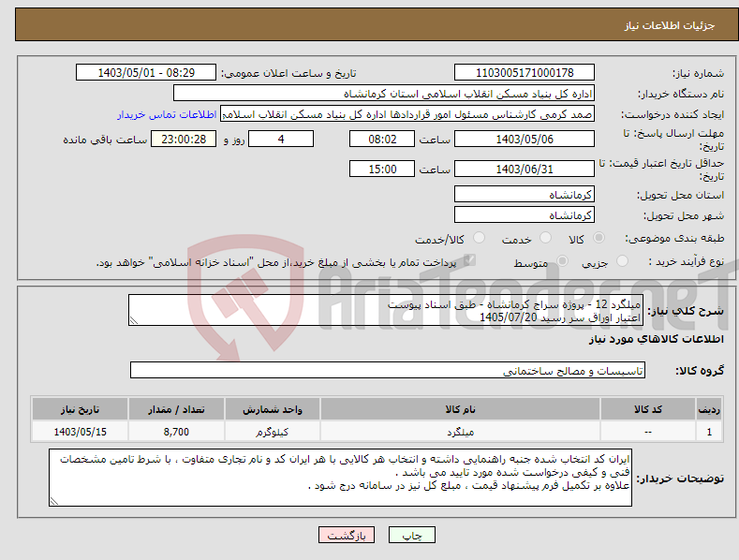The image size is (739, 560).
Task: Click the need date cell 1403/05/15
Action: [x=80, y=432]
